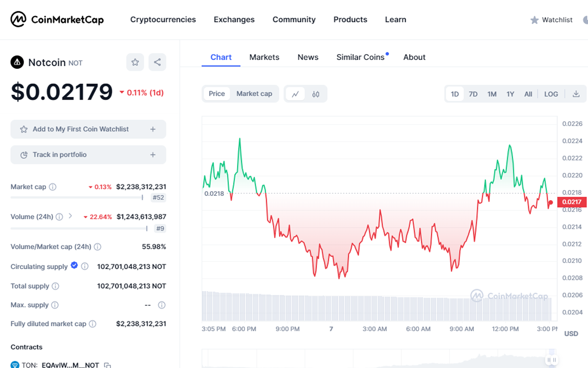588x368 pixels.
Task: Switch to the Chart tab
Action: tap(221, 57)
